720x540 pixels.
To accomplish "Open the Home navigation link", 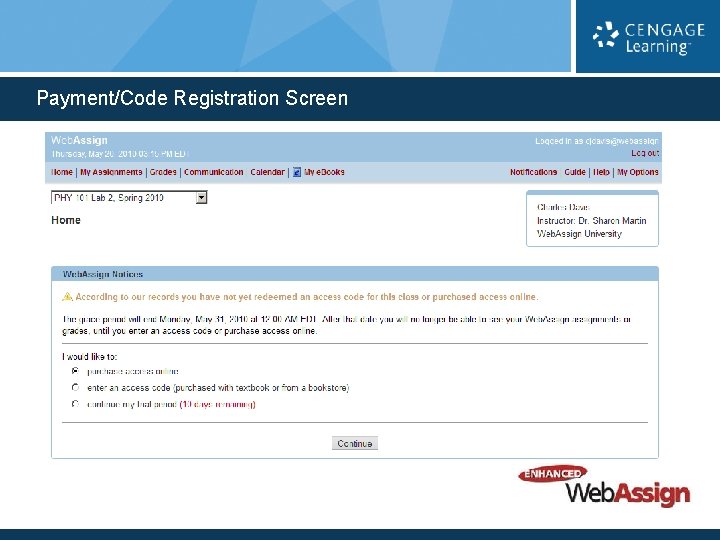I will point(62,172).
